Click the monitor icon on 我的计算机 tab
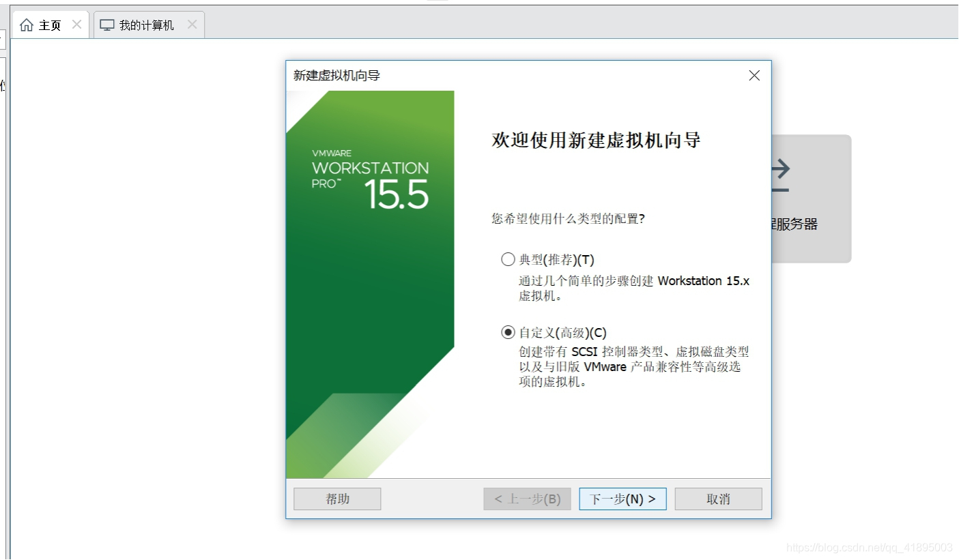This screenshot has width=959, height=560. [107, 25]
